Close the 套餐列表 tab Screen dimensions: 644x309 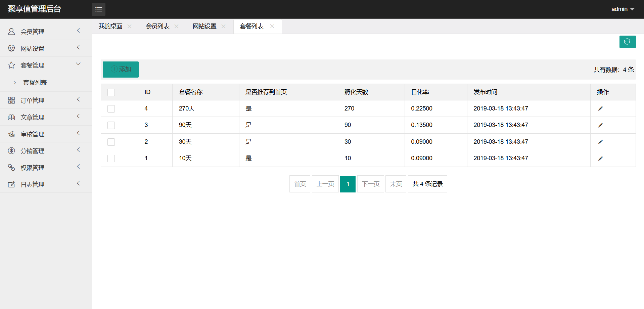[x=272, y=26]
